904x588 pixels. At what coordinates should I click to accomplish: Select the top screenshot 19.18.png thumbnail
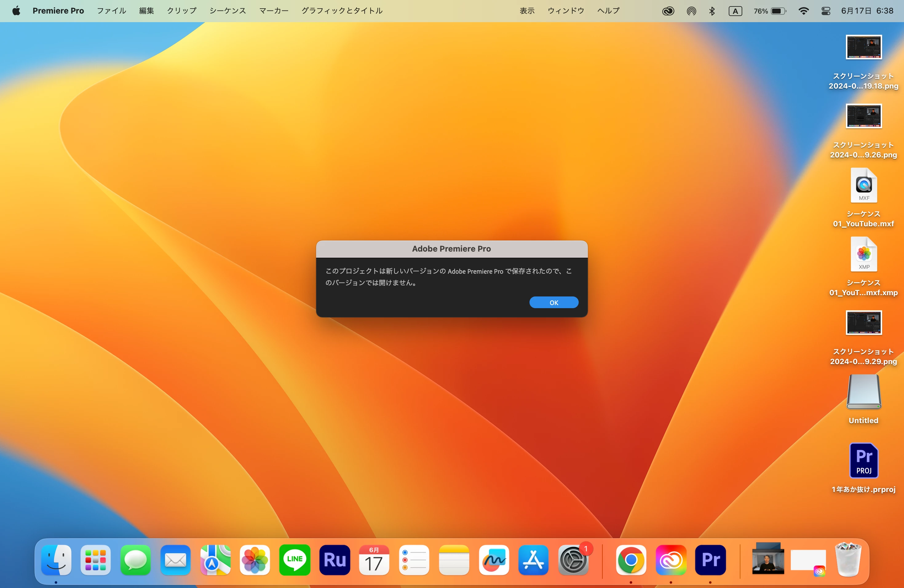click(x=863, y=47)
